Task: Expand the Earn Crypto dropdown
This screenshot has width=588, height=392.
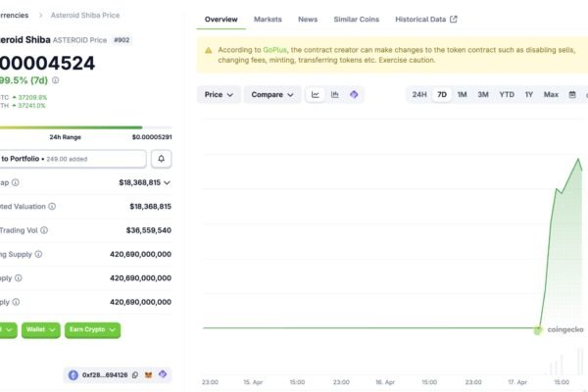Action: click(92, 330)
